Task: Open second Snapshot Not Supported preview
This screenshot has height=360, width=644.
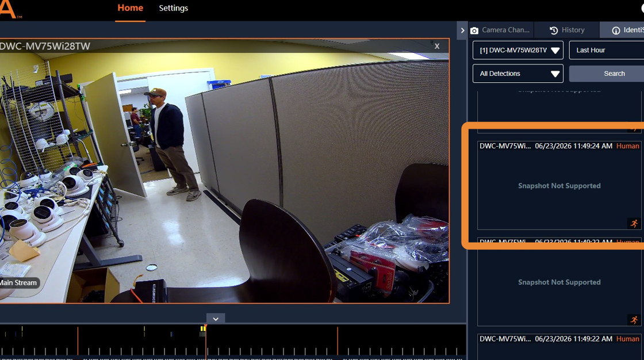Action: (x=559, y=282)
